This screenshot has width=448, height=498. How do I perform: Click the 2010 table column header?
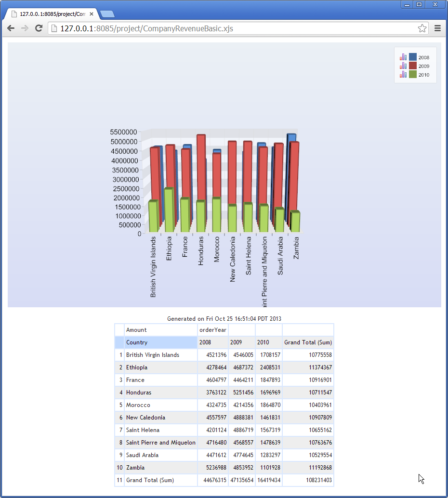[269, 342]
